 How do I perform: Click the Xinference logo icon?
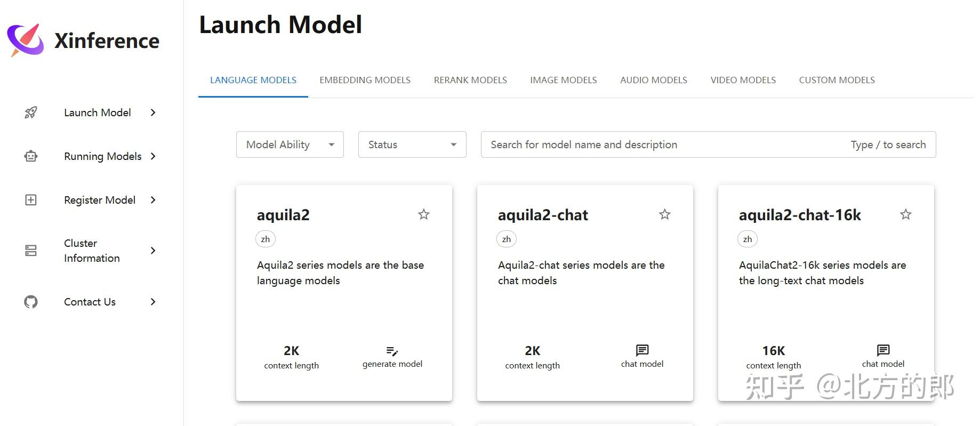coord(25,40)
